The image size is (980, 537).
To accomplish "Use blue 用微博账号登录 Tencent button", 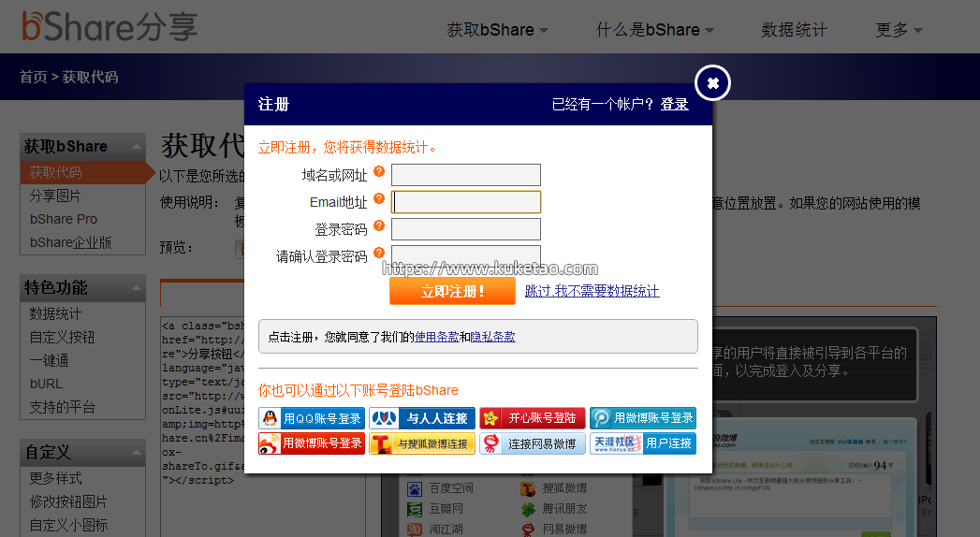I will pos(642,418).
